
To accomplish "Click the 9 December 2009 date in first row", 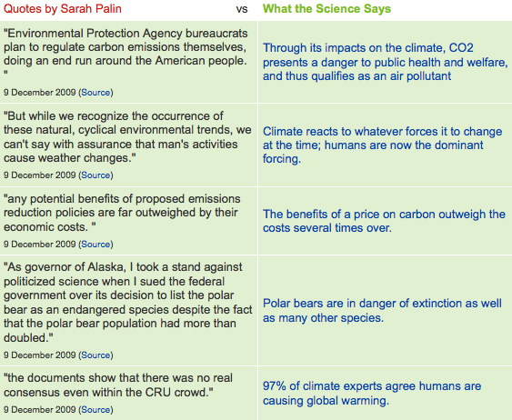I will 39,93.
